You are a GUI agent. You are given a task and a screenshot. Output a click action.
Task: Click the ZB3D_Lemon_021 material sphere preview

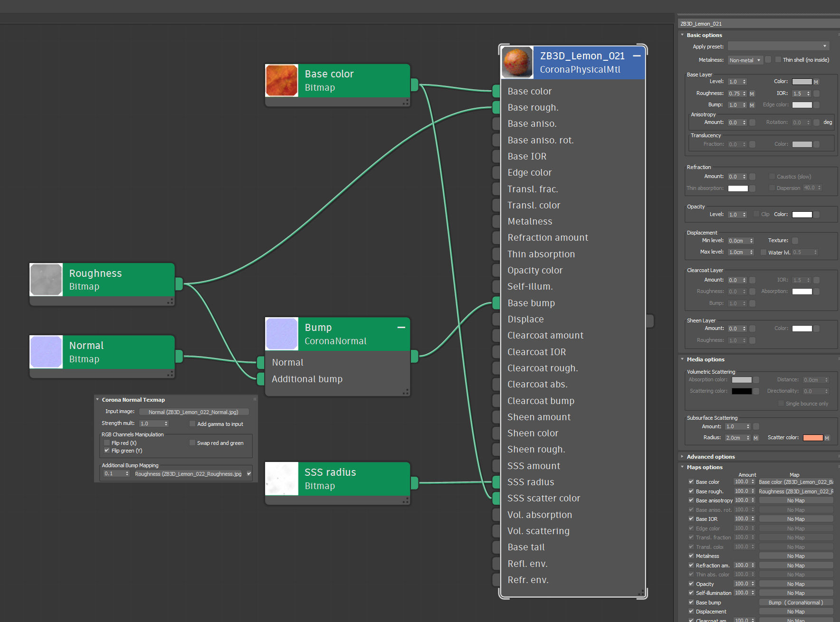(517, 62)
